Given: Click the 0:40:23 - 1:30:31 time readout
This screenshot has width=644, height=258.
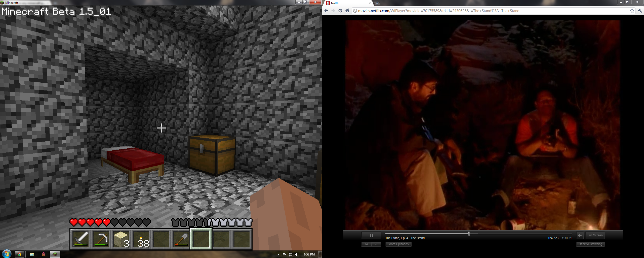Looking at the screenshot, I should (x=560, y=238).
